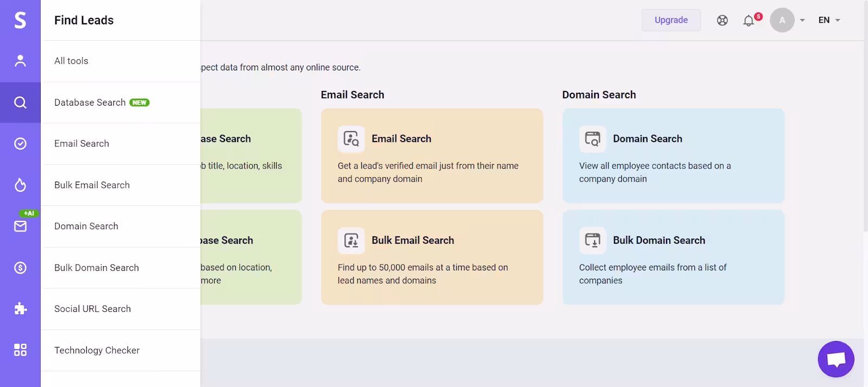This screenshot has width=868, height=387.
Task: Select Database Search menu item
Action: click(90, 102)
